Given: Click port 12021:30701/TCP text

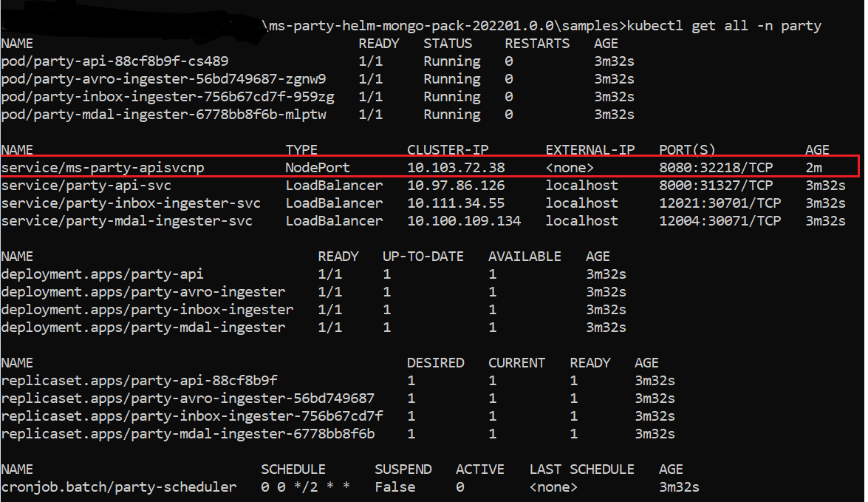Looking at the screenshot, I should click(720, 203).
